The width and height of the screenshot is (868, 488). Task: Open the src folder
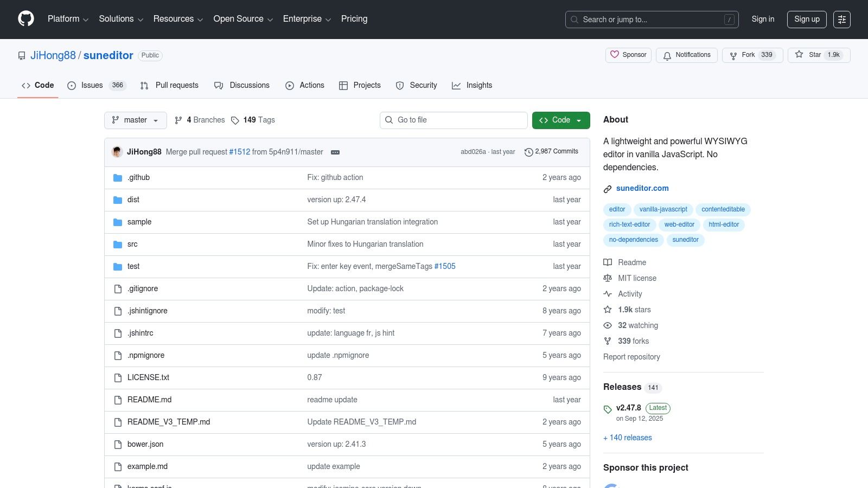pos(132,244)
